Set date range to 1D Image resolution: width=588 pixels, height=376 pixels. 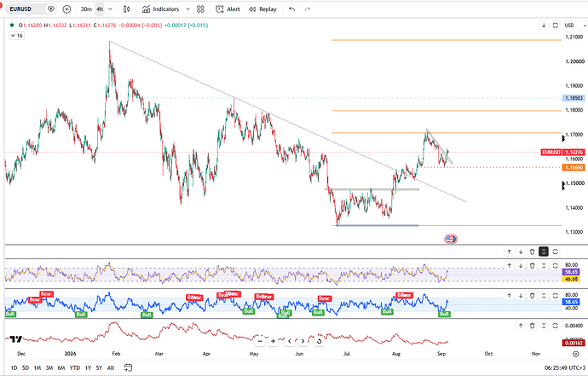[14, 367]
